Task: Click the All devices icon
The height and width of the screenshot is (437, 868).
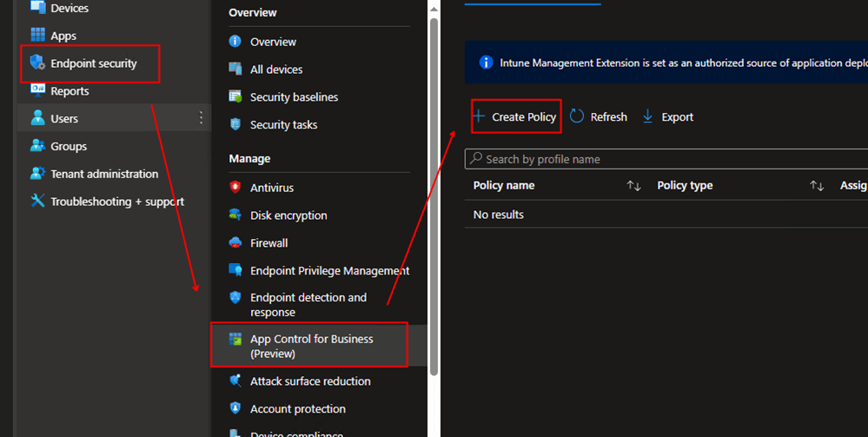Action: (235, 69)
